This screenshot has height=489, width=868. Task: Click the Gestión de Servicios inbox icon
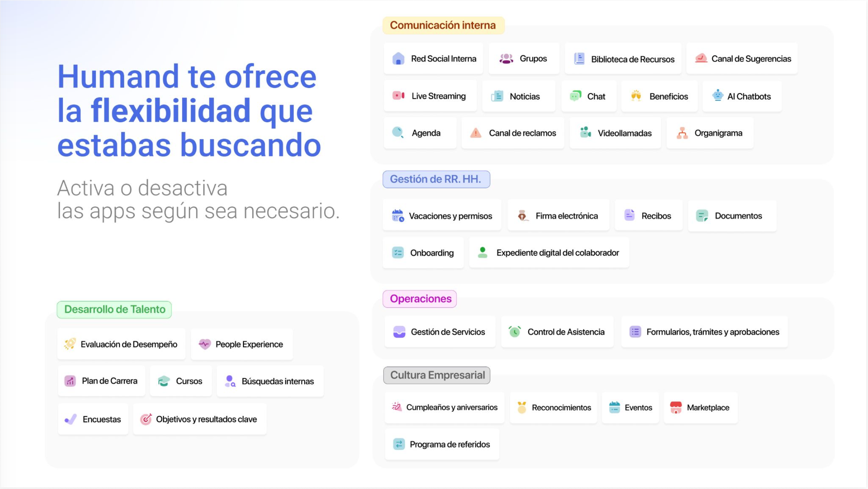pos(399,332)
